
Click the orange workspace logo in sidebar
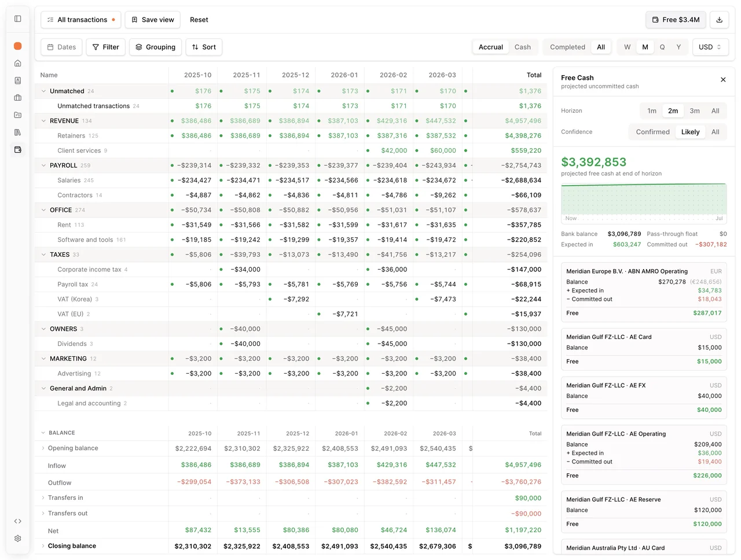point(18,46)
